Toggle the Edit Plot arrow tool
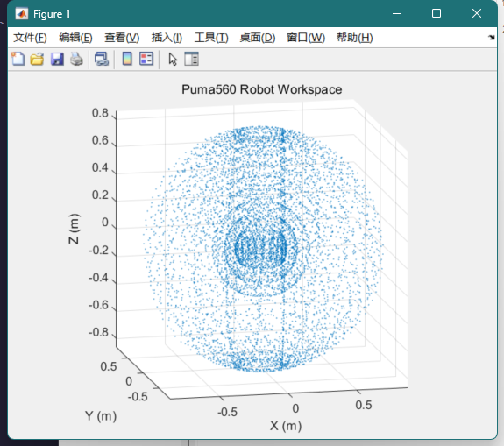Screen dimensions: 504x446 pos(173,59)
